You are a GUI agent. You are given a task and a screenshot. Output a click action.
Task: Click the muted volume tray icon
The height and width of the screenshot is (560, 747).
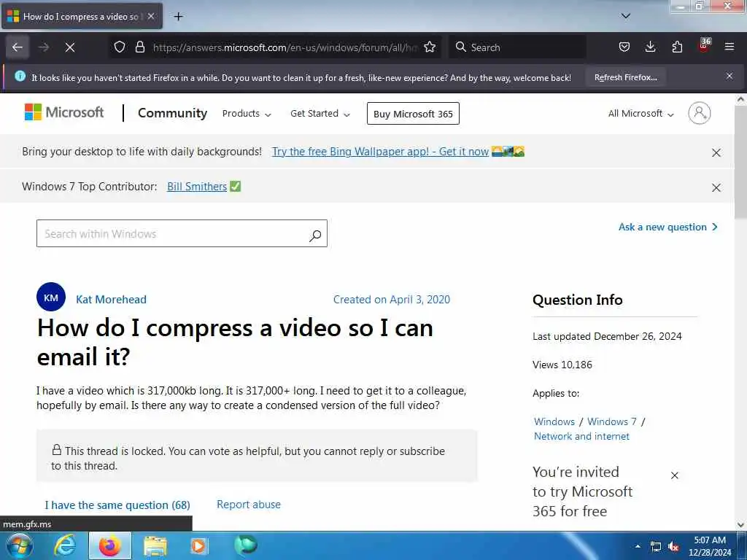click(673, 547)
